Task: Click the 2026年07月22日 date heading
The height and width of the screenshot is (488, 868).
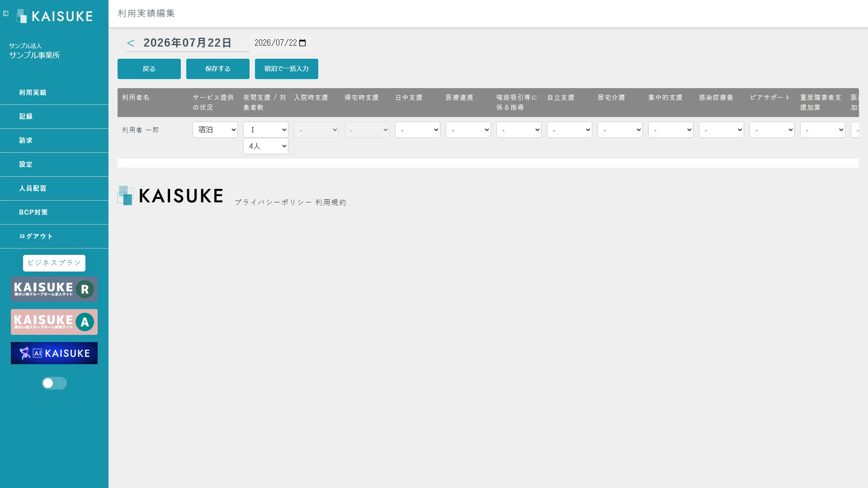Action: point(188,43)
